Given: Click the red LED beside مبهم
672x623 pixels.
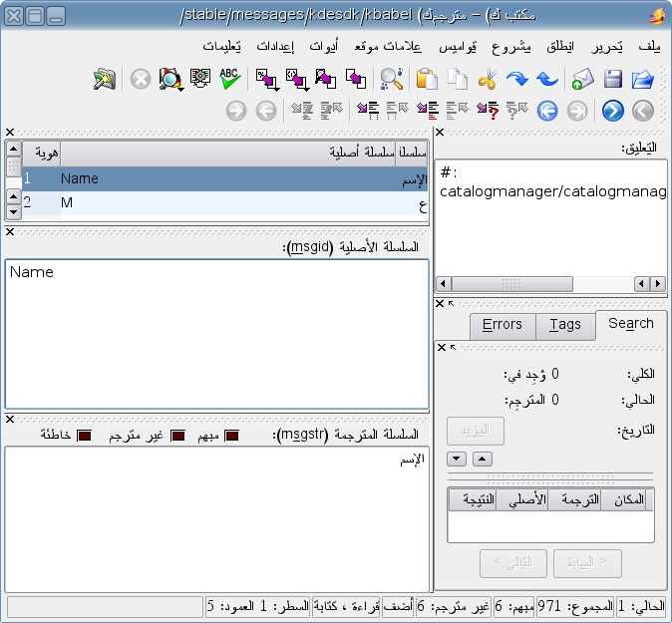Looking at the screenshot, I should click(x=232, y=436).
